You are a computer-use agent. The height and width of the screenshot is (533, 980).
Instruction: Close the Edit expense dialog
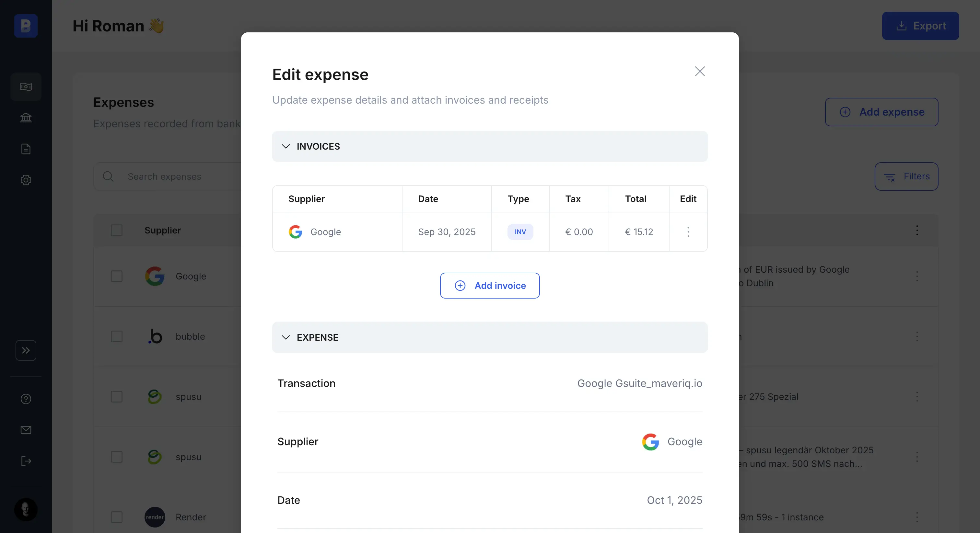point(700,71)
